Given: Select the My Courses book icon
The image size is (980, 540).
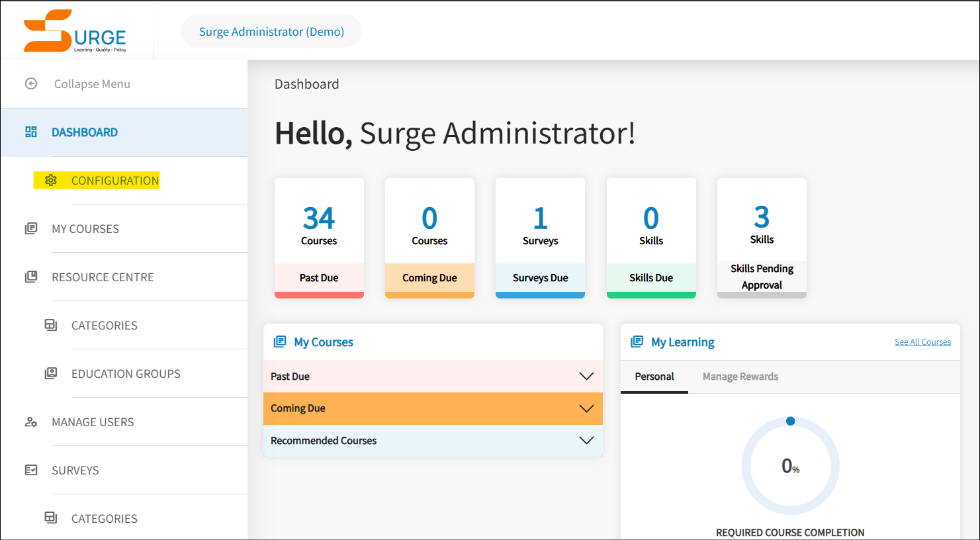Looking at the screenshot, I should point(30,228).
